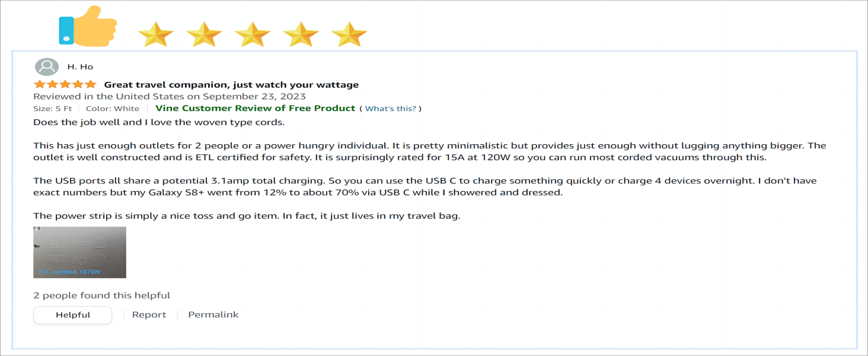Open reviewer name H. Ho
The width and height of the screenshot is (868, 356).
[80, 67]
